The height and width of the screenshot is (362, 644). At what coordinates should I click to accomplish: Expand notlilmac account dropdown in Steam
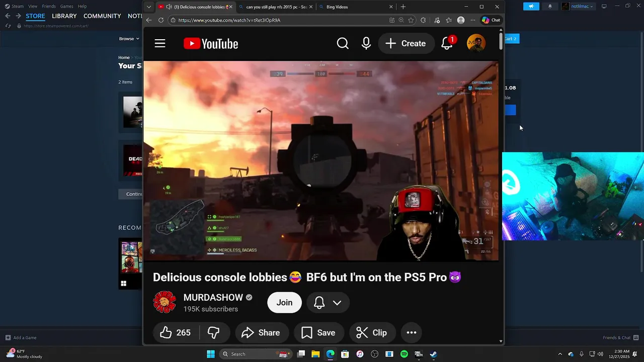click(578, 6)
